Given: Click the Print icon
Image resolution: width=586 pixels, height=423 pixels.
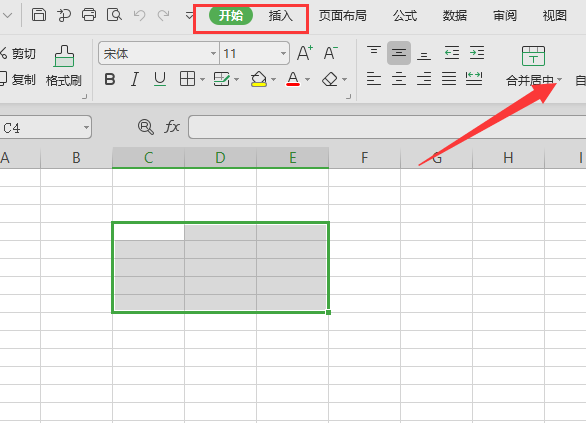Looking at the screenshot, I should click(89, 15).
